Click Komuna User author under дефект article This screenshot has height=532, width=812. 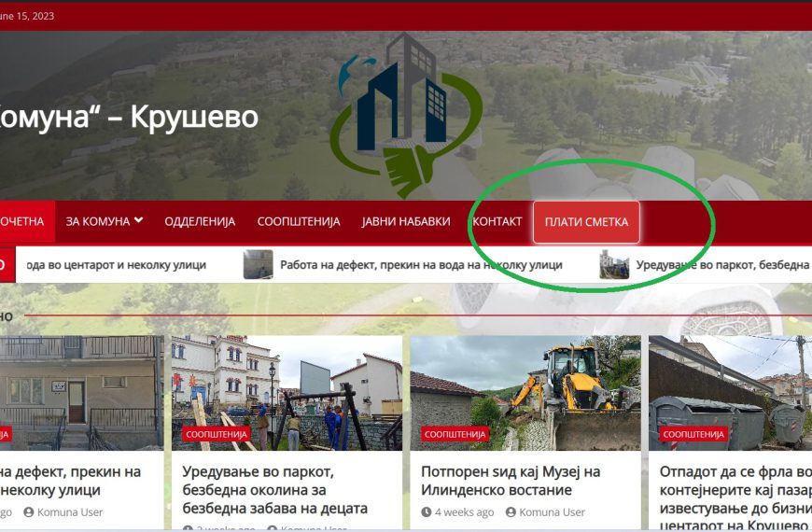(x=70, y=512)
